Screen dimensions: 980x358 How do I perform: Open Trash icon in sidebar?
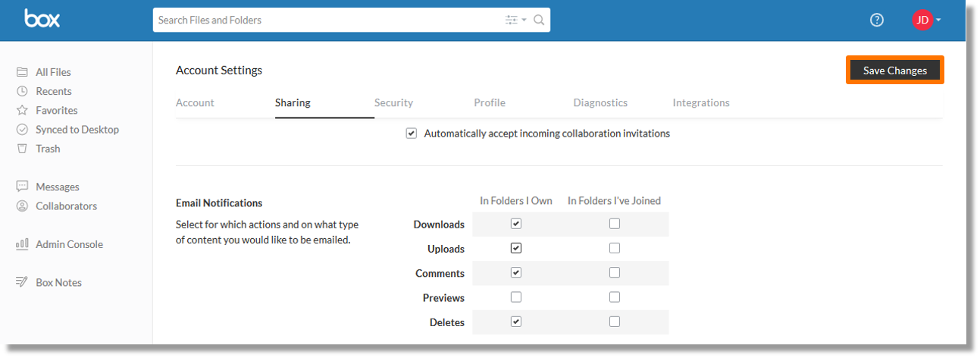click(x=22, y=149)
